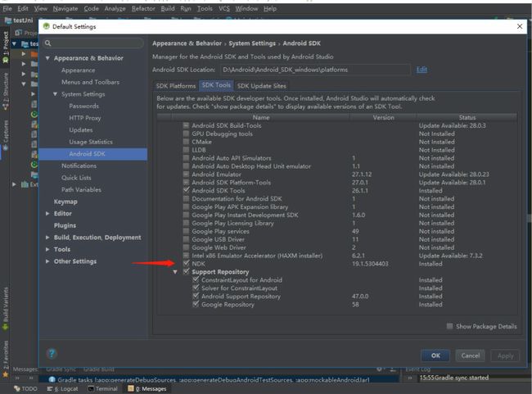This screenshot has width=532, height=394.
Task: Click the Status column header
Action: (x=467, y=117)
